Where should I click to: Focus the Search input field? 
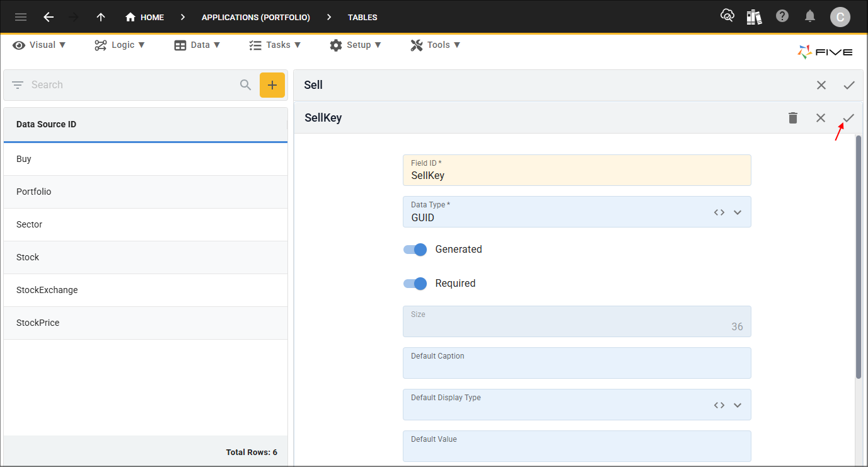[x=132, y=85]
